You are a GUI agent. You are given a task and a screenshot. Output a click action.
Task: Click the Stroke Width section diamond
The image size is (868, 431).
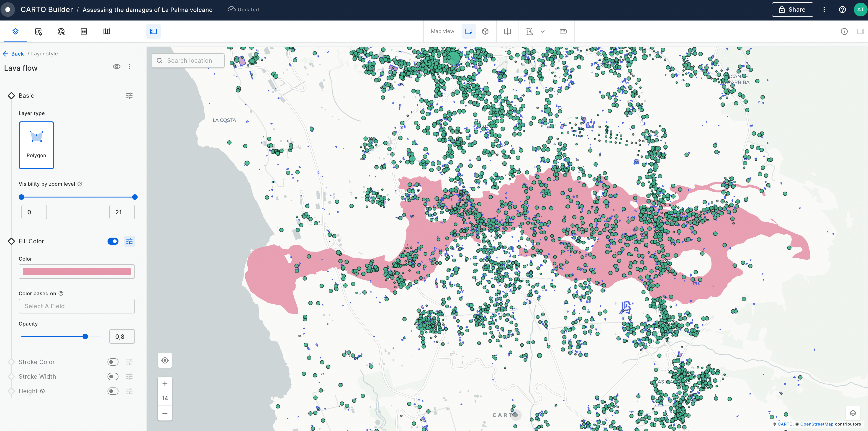click(x=11, y=376)
